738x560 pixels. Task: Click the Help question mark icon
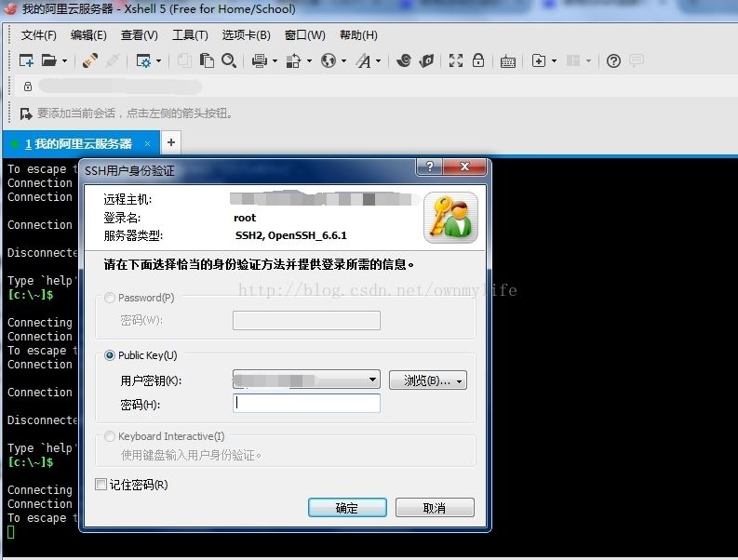[x=613, y=60]
